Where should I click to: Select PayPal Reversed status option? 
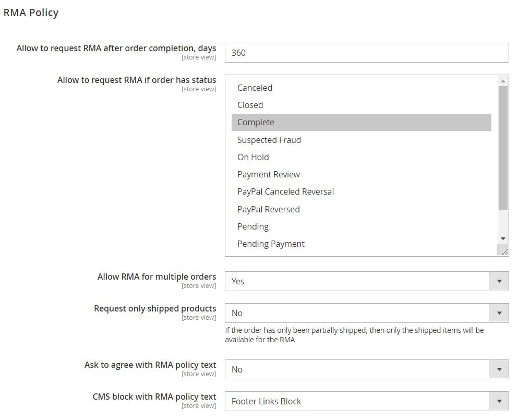[x=362, y=209]
